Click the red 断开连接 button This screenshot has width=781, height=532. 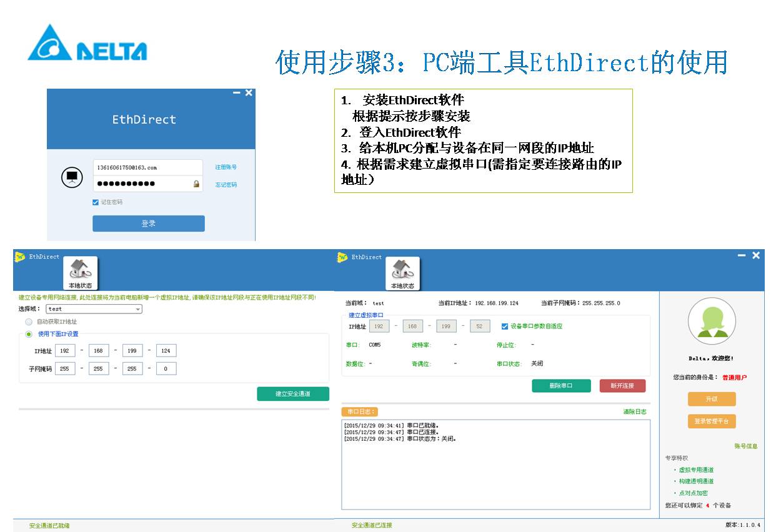click(x=622, y=386)
